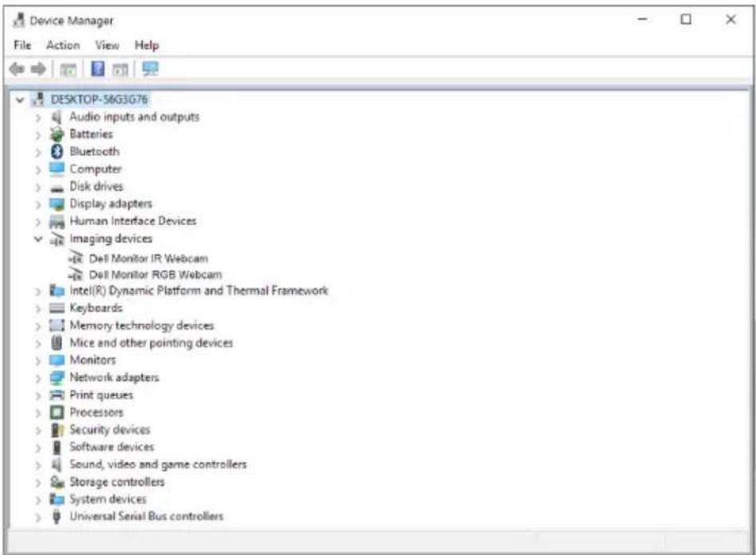Click Scan for hardware changes monitor icon
This screenshot has height=555, width=756.
(x=150, y=69)
